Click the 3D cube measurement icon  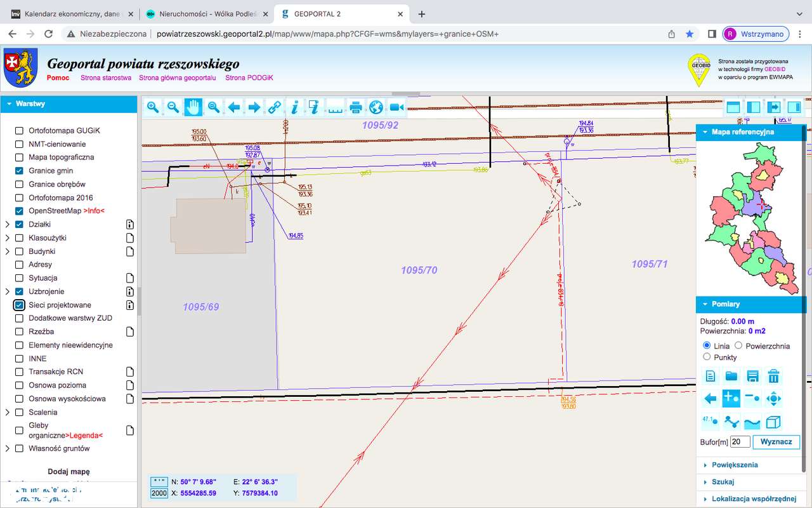773,422
